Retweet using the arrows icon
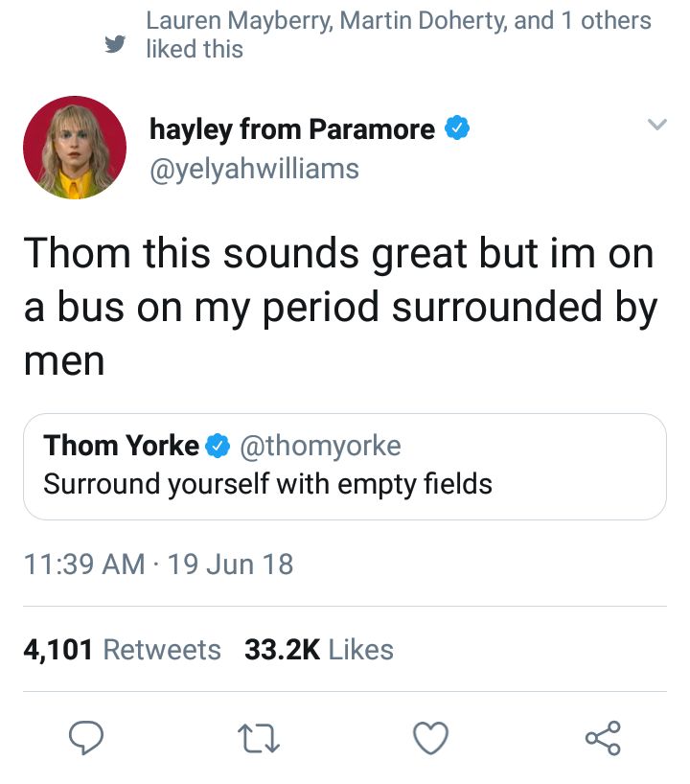 pyautogui.click(x=259, y=739)
